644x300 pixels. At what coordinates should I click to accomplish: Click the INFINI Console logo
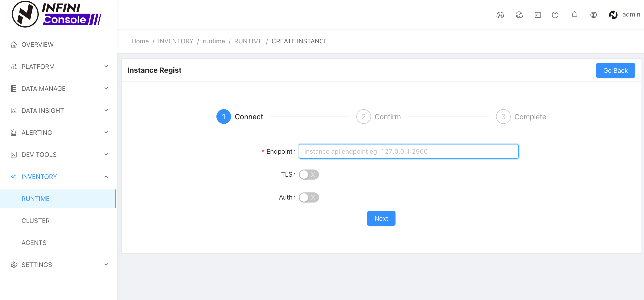click(x=57, y=14)
